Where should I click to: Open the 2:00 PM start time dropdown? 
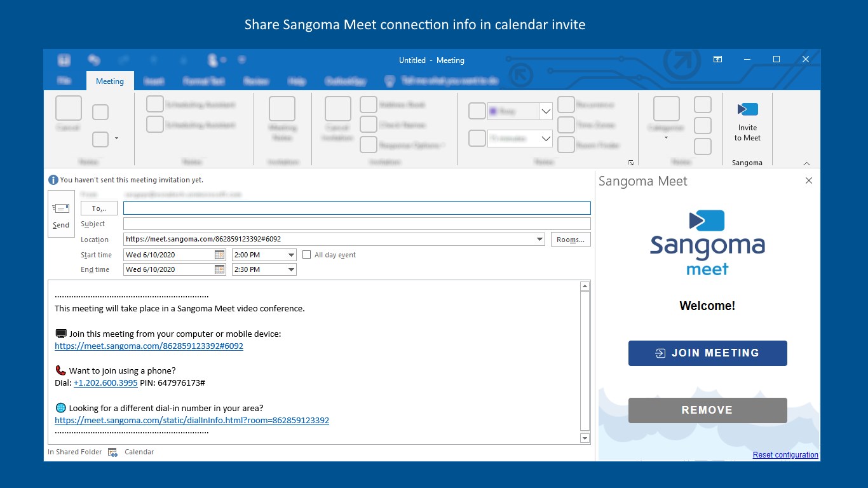(x=292, y=255)
